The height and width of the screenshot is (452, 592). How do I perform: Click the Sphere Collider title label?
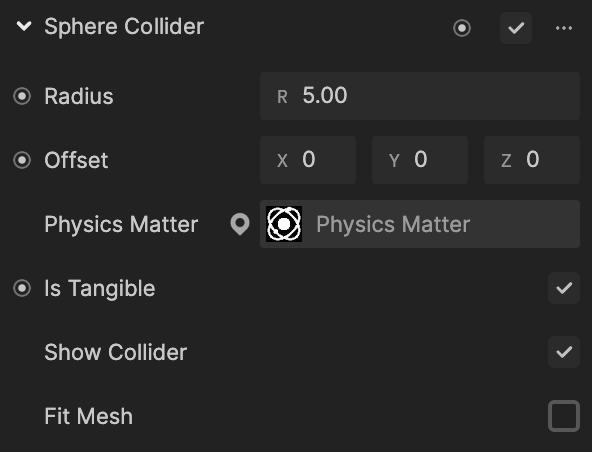pyautogui.click(x=124, y=26)
